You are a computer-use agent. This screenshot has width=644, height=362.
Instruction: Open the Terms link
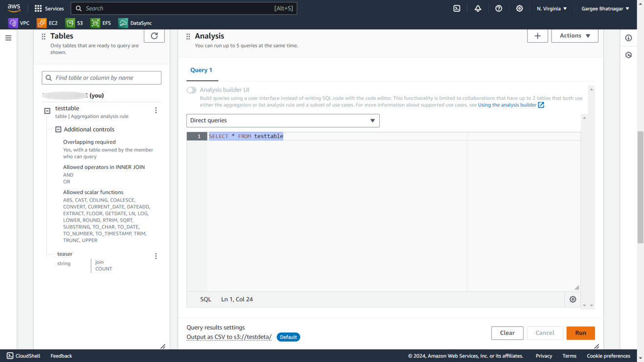tap(569, 356)
